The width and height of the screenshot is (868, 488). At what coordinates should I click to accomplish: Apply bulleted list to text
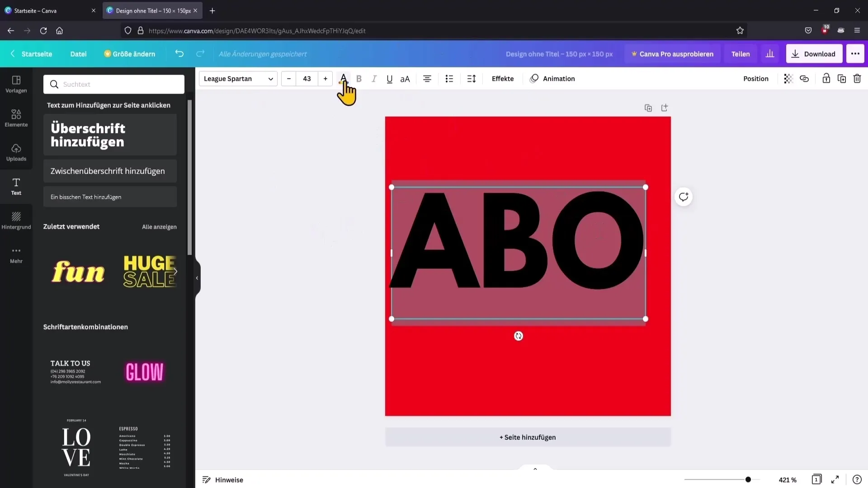click(449, 79)
